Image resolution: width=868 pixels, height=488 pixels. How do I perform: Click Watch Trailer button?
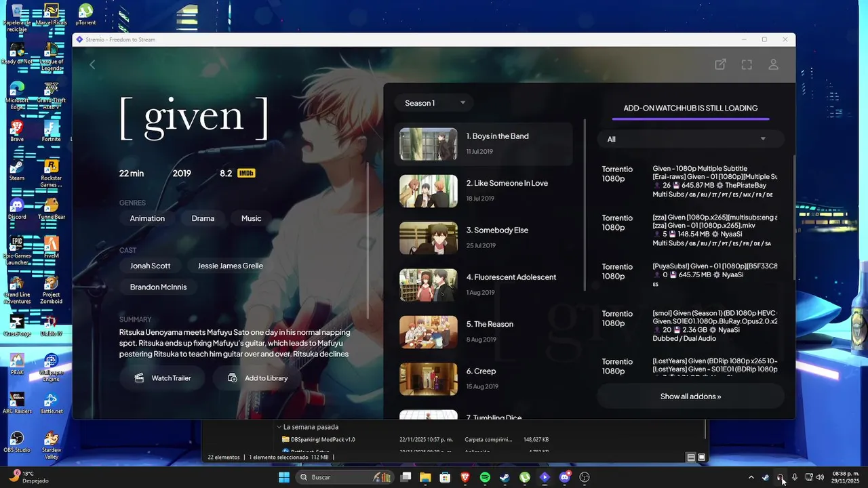pos(163,378)
